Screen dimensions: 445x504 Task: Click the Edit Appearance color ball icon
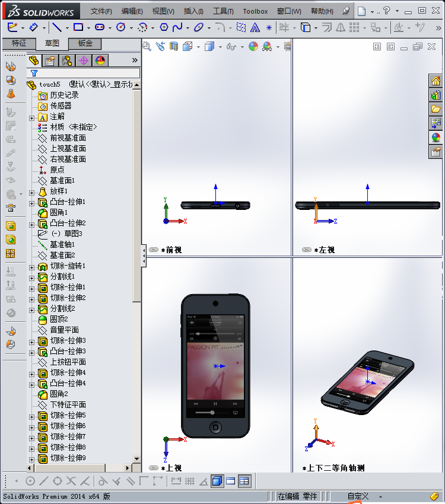click(253, 47)
